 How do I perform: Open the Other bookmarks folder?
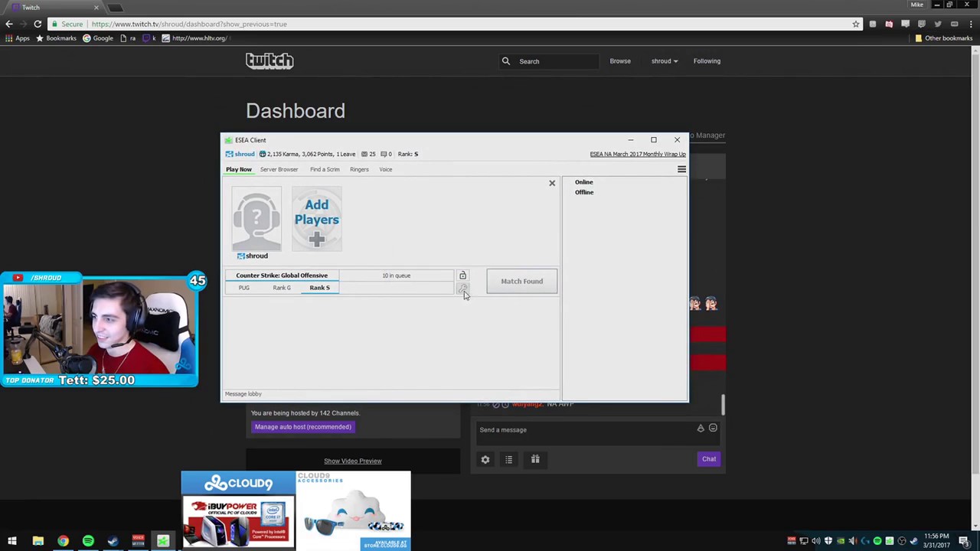point(943,38)
